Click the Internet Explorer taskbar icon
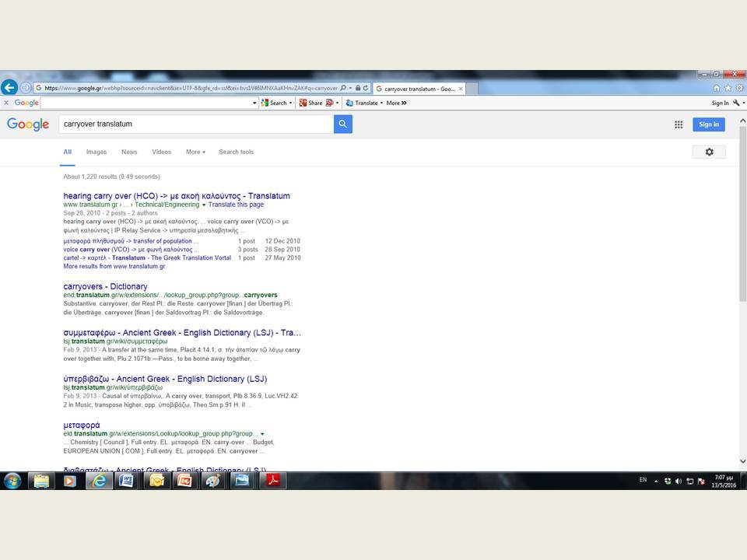Viewport: 747px width, 560px height. (99, 481)
